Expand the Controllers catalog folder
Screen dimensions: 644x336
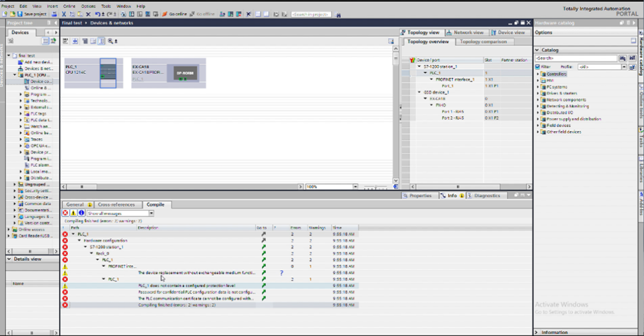[x=538, y=74]
